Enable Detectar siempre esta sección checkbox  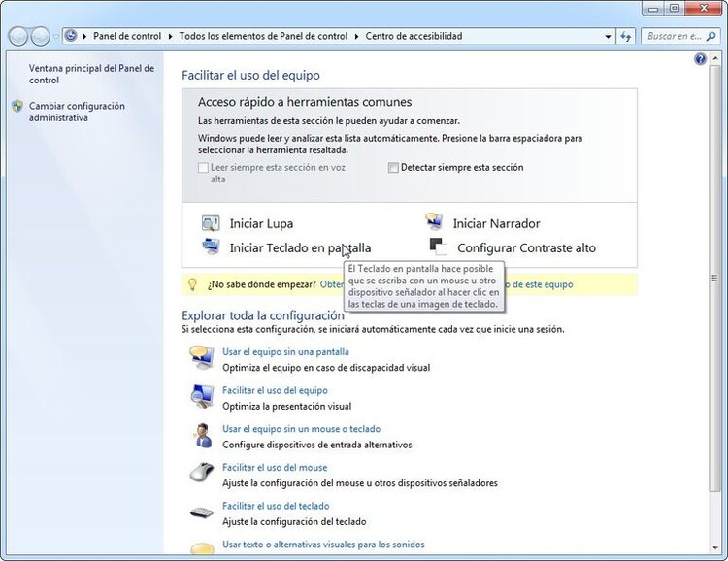pos(393,168)
